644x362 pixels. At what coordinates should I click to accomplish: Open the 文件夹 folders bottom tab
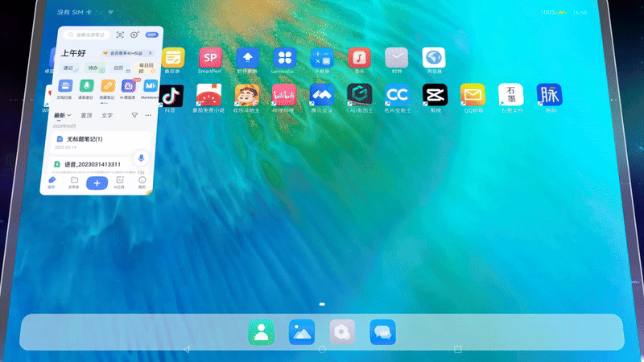(x=74, y=183)
